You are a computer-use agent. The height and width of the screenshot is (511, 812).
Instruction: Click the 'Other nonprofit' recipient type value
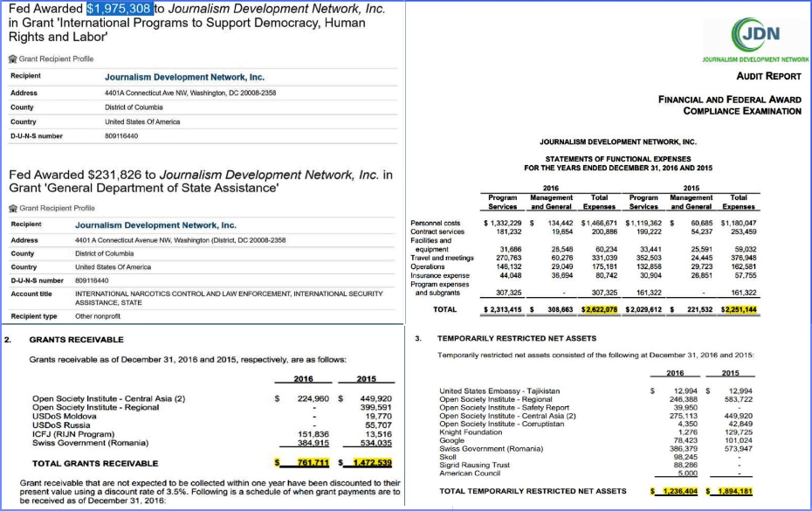pos(100,316)
